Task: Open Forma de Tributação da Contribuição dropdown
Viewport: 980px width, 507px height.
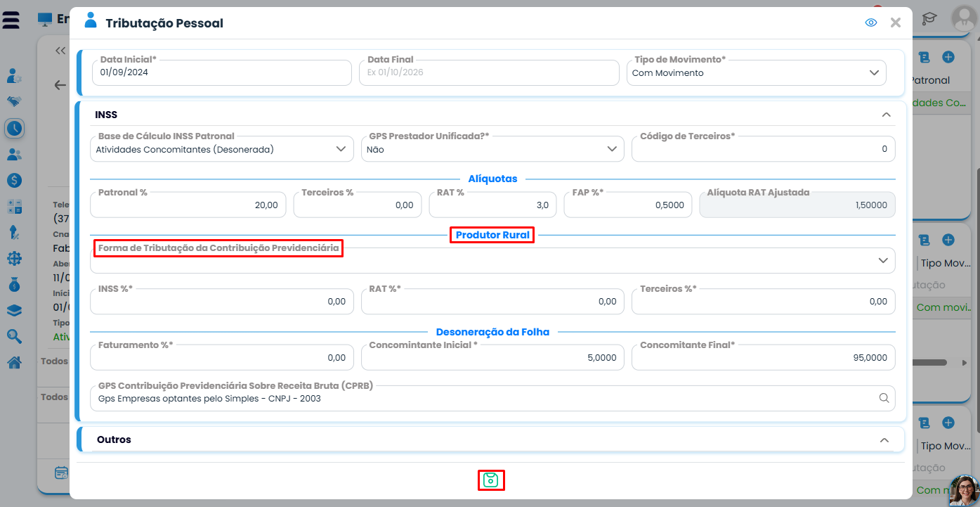Action: point(492,260)
